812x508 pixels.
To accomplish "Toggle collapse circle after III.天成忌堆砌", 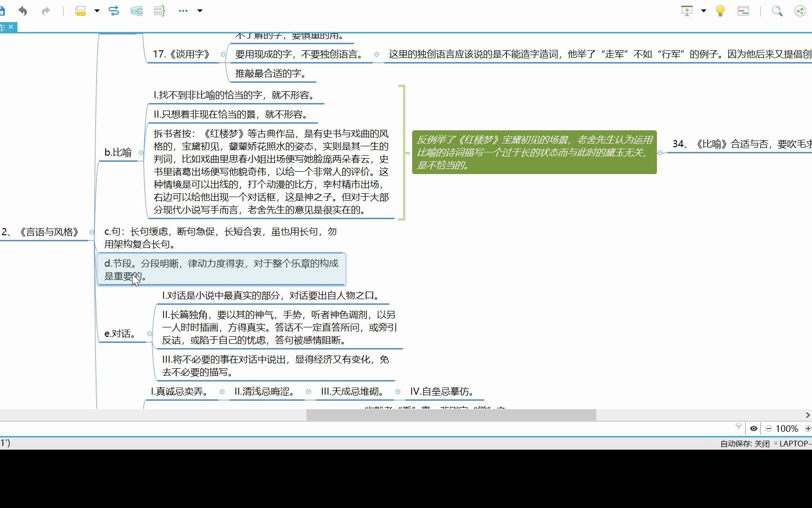I will click(x=398, y=391).
